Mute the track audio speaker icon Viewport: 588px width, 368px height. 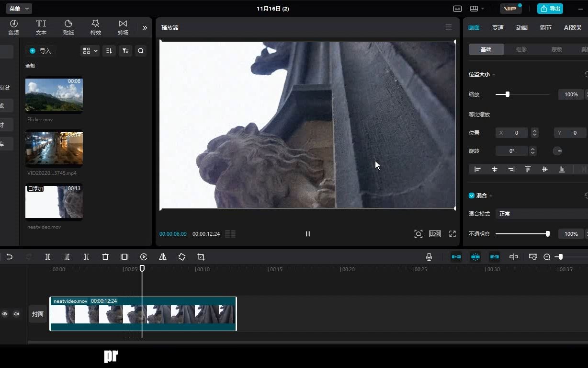pyautogui.click(x=16, y=314)
